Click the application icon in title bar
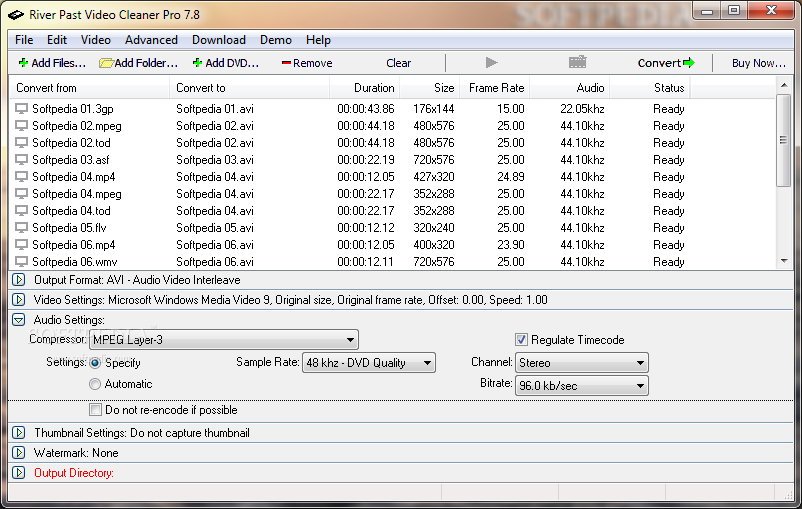The width and height of the screenshot is (802, 509). [16, 14]
